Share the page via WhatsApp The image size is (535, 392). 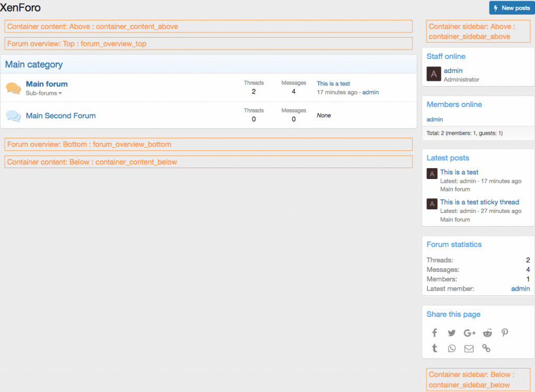click(x=451, y=348)
